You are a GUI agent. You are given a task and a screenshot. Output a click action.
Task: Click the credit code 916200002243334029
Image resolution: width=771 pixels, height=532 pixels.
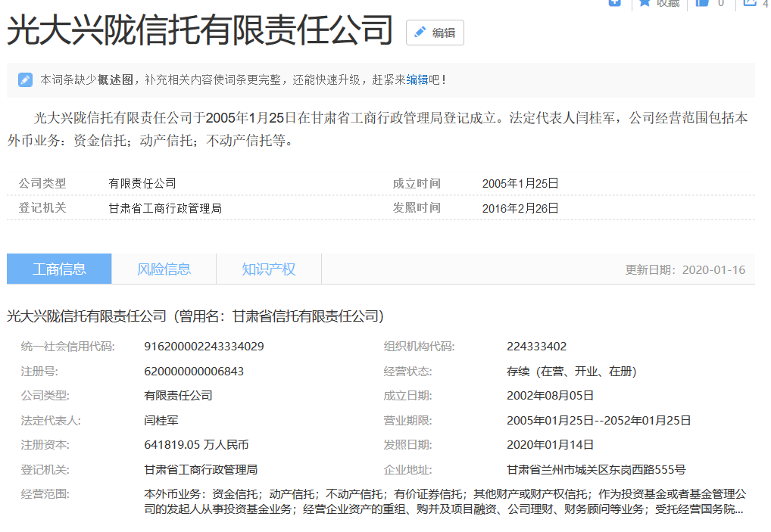(204, 347)
